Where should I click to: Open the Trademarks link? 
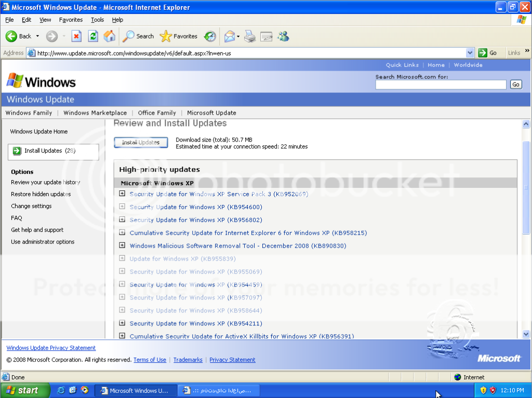[x=188, y=360]
